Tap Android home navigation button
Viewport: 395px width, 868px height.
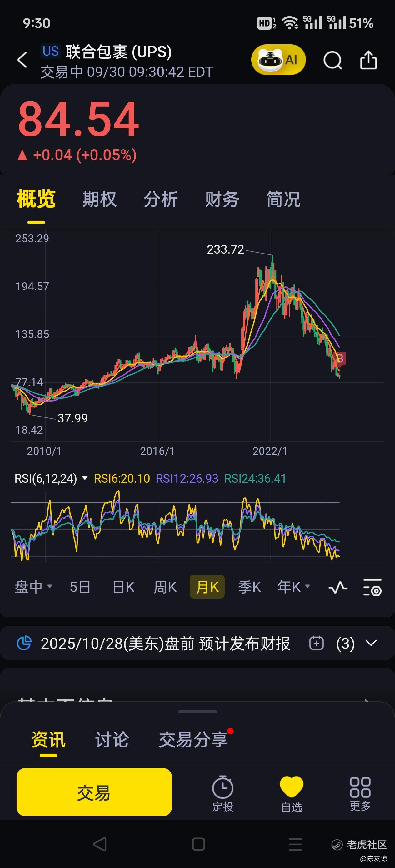tap(198, 844)
